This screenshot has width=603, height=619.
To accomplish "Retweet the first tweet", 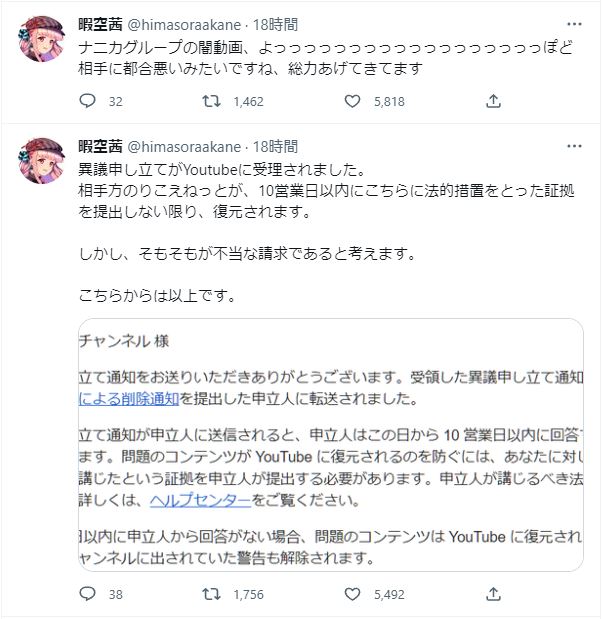I will [211, 100].
